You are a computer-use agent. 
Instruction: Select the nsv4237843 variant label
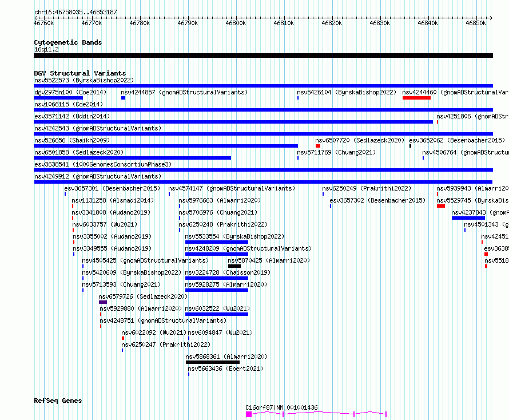pyautogui.click(x=480, y=212)
